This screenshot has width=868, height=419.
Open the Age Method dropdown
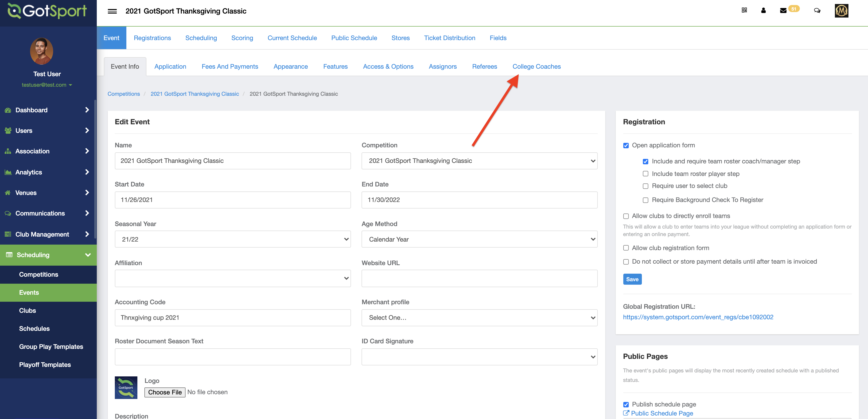[x=479, y=239]
